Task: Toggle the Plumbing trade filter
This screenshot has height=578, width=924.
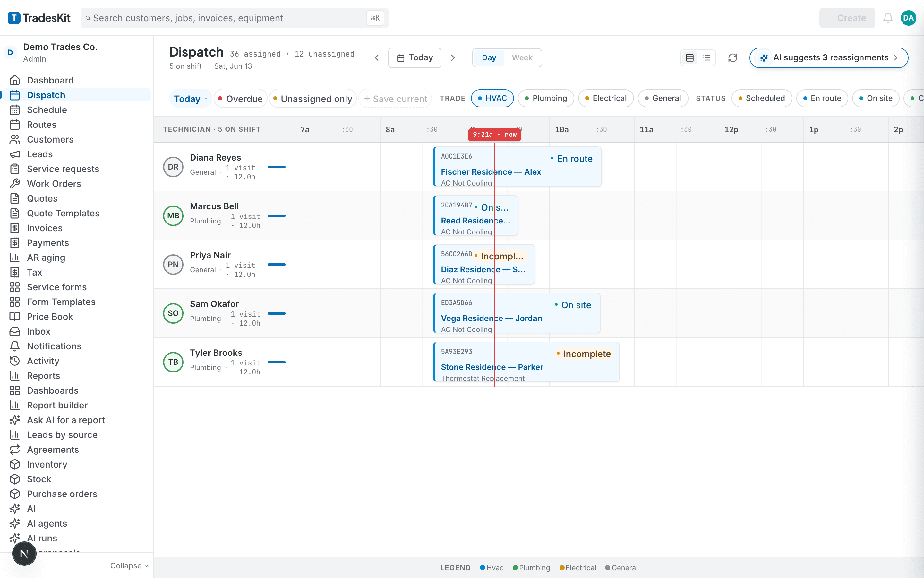Action: click(x=546, y=98)
